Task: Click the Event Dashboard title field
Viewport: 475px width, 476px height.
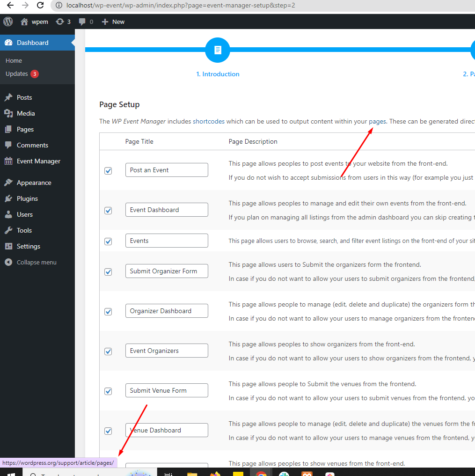Action: point(167,210)
